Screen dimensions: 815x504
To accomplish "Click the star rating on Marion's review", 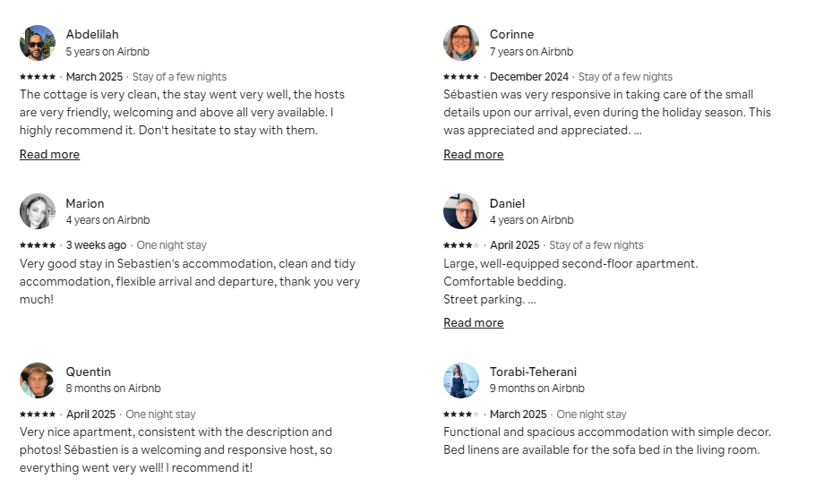I will [x=38, y=245].
